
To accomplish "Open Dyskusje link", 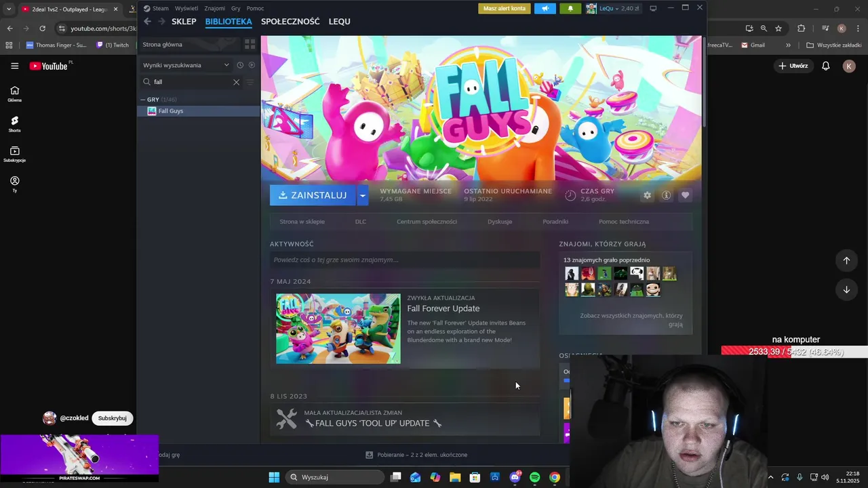I will click(500, 222).
